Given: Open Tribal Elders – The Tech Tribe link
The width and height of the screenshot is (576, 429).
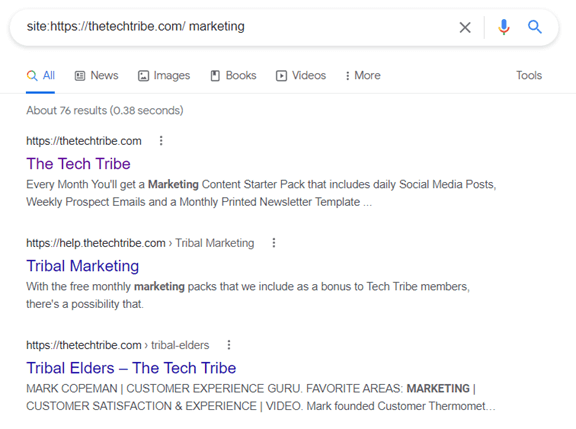Looking at the screenshot, I should pos(131,368).
